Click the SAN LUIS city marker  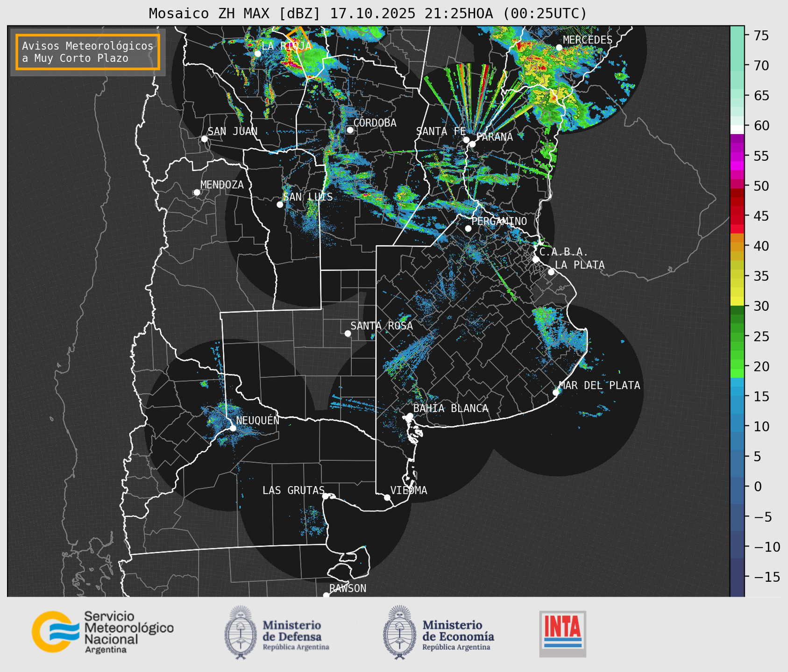click(280, 204)
